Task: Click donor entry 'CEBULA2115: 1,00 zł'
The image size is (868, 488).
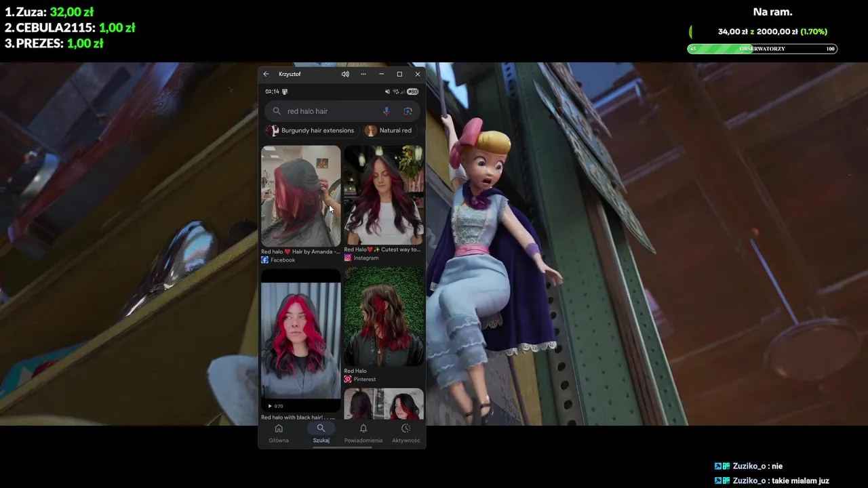Action: click(70, 28)
